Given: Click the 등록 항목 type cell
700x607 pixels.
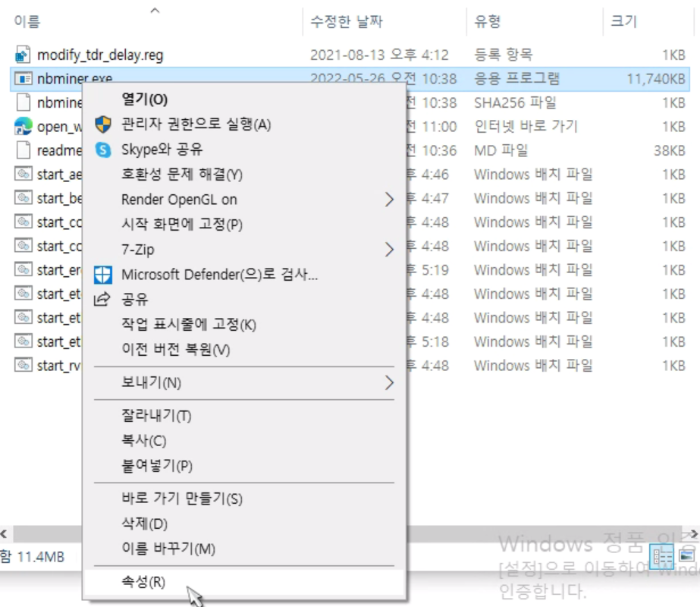Looking at the screenshot, I should 503,55.
